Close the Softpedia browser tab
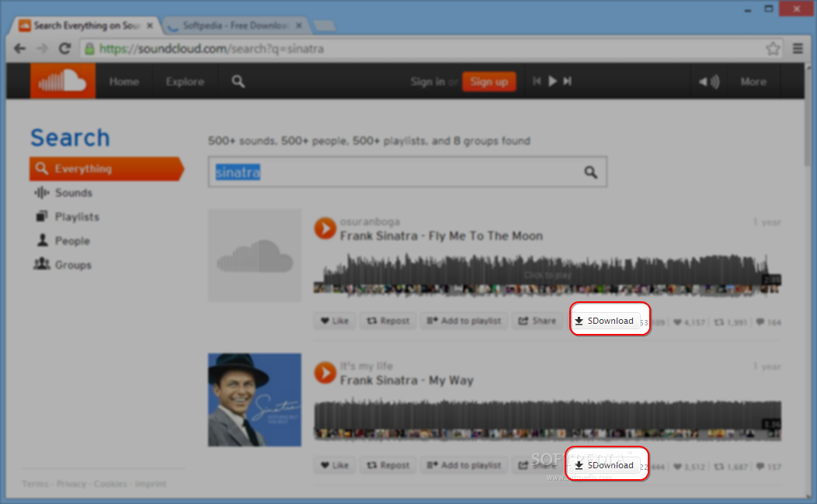 [299, 26]
